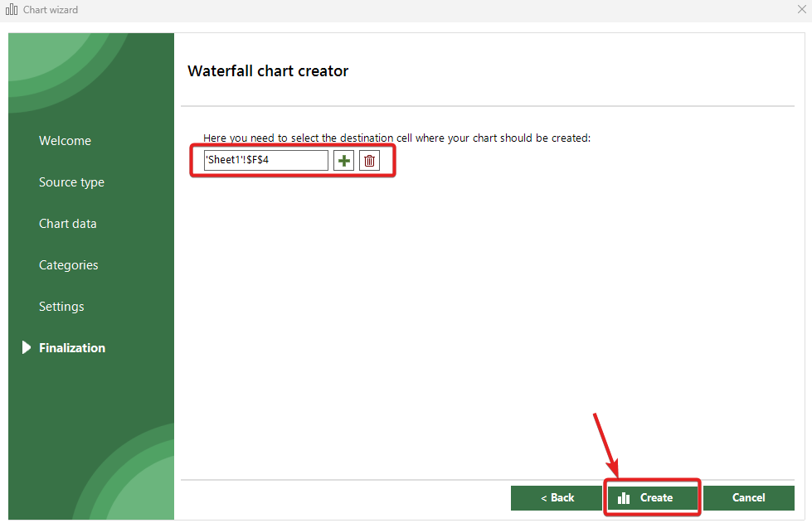Click the Chart wizard title bar icon

tap(12, 10)
